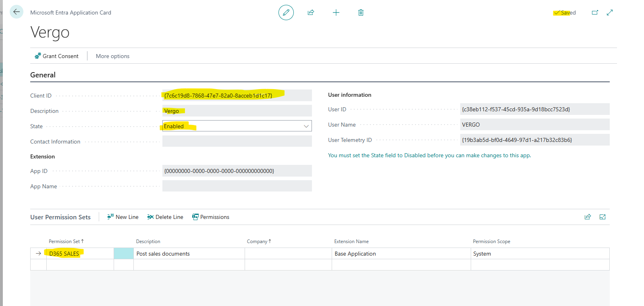Expand the page with the diagonal arrows icon
This screenshot has width=644, height=306.
tap(610, 12)
